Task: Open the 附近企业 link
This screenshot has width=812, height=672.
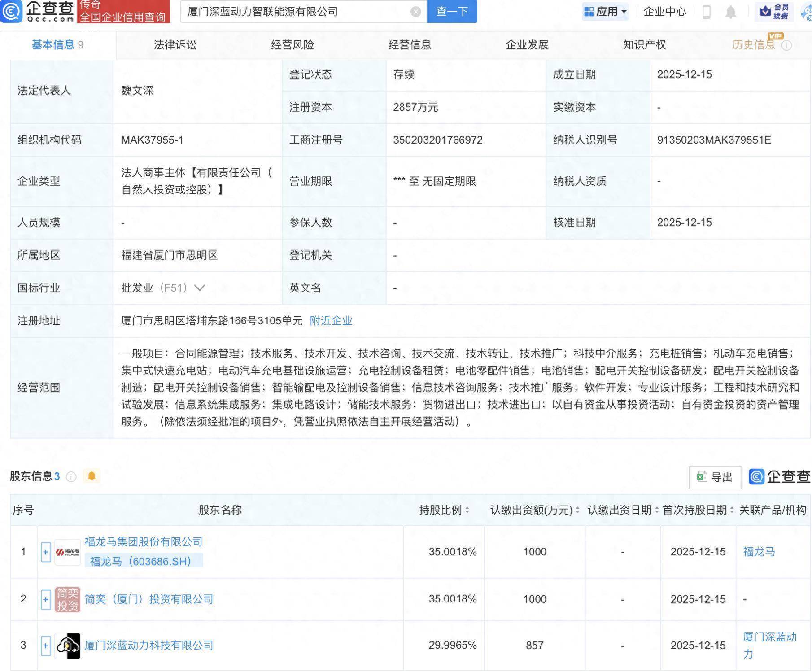Action: [331, 321]
